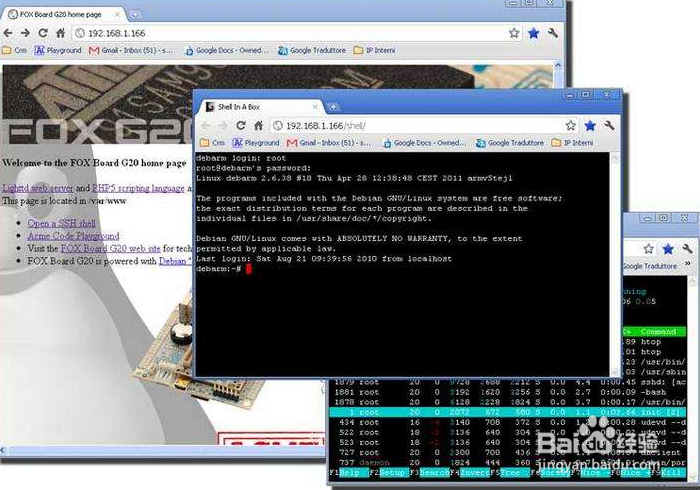This screenshot has height=490, width=700.
Task: Select htop row for PID 1879 sshd
Action: (508, 382)
